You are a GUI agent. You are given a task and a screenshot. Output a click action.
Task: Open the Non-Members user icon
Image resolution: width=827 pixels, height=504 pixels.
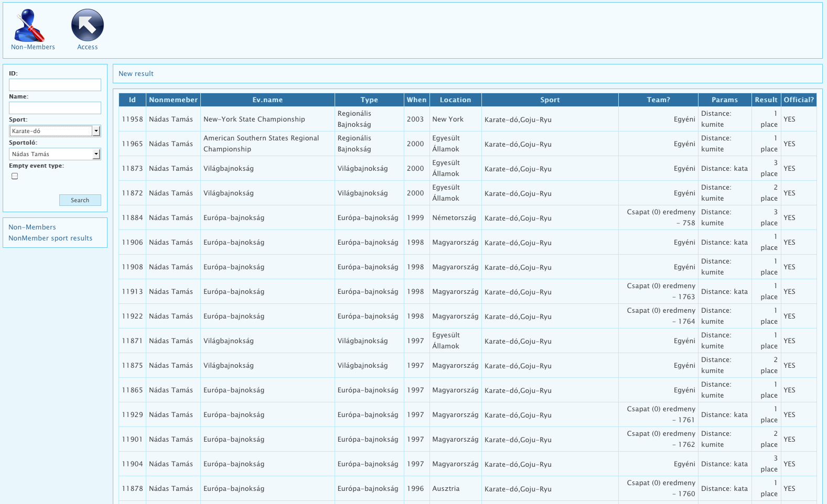pos(30,26)
